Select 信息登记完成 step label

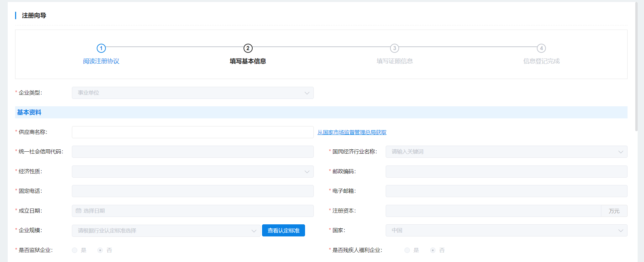[x=541, y=61]
